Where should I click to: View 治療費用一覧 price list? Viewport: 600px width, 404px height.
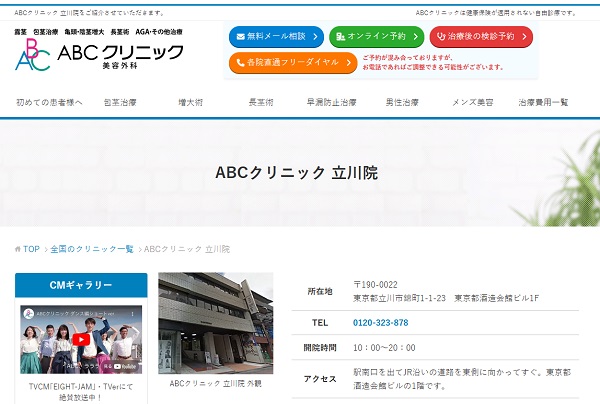(543, 103)
